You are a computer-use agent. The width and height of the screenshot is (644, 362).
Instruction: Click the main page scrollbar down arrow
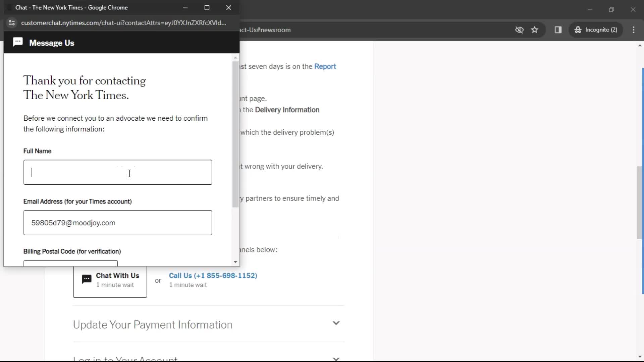tap(640, 357)
